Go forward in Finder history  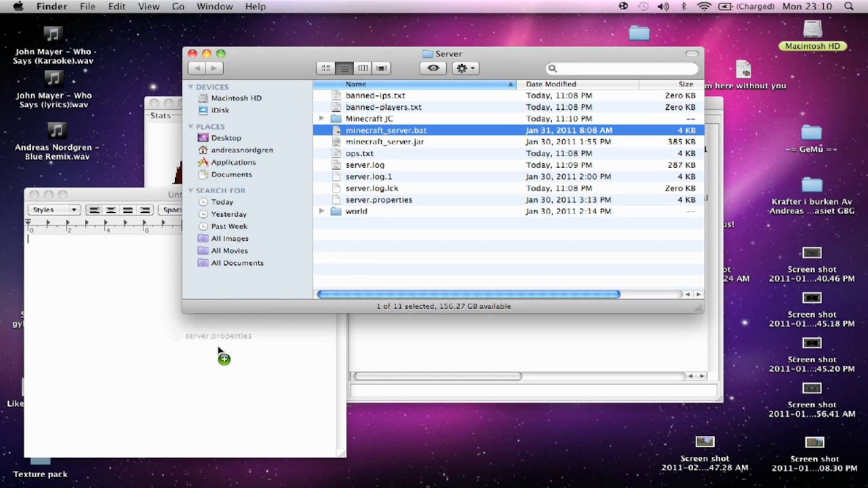click(x=214, y=68)
